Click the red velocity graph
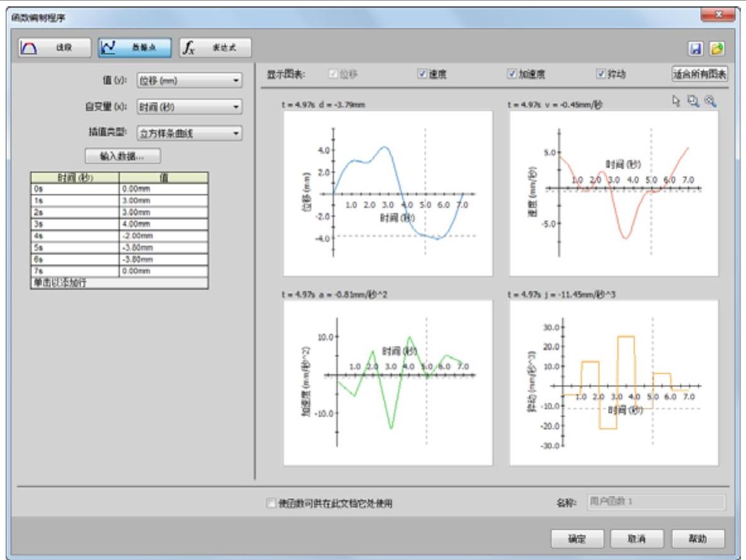The image size is (746, 560). coord(614,193)
